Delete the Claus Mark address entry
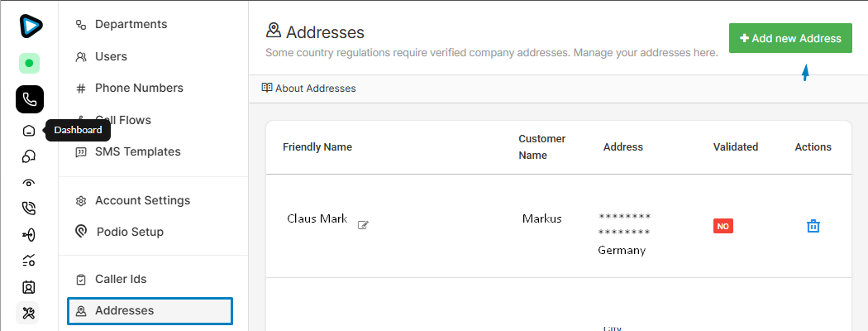 (x=813, y=226)
